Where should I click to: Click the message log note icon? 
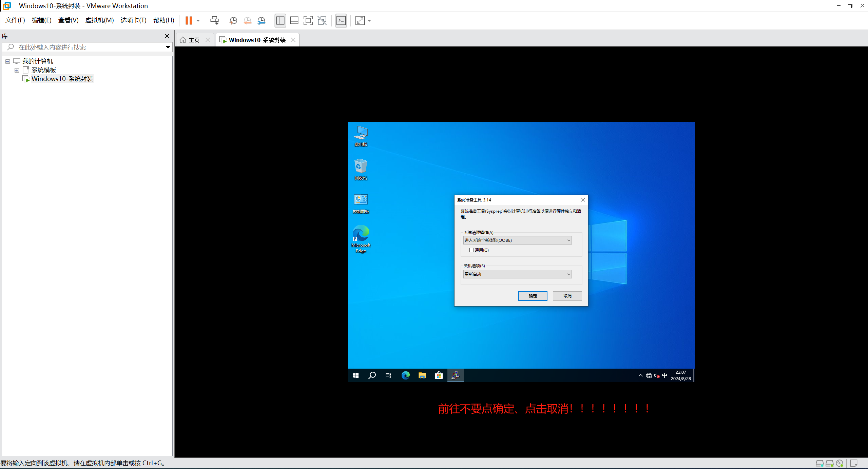pyautogui.click(x=854, y=463)
